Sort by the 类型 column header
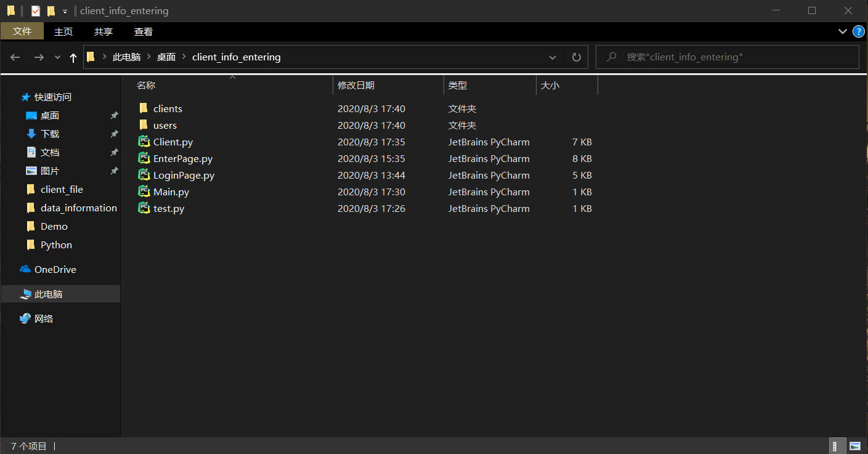Image resolution: width=868 pixels, height=454 pixels. click(x=490, y=86)
